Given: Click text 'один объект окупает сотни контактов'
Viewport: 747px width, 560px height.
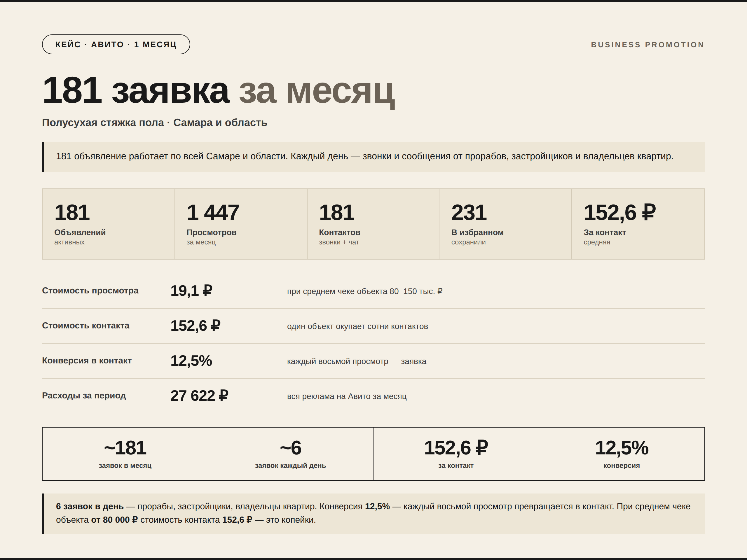Looking at the screenshot, I should click(x=358, y=326).
